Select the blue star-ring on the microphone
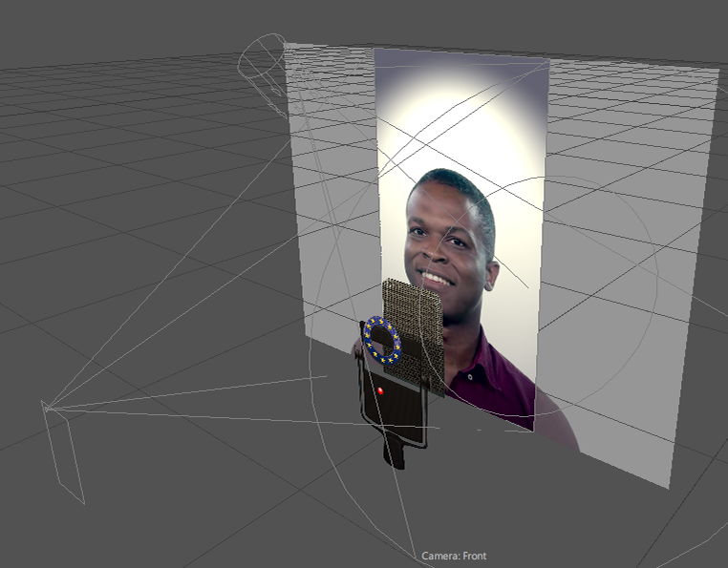The height and width of the screenshot is (568, 728). tap(382, 340)
